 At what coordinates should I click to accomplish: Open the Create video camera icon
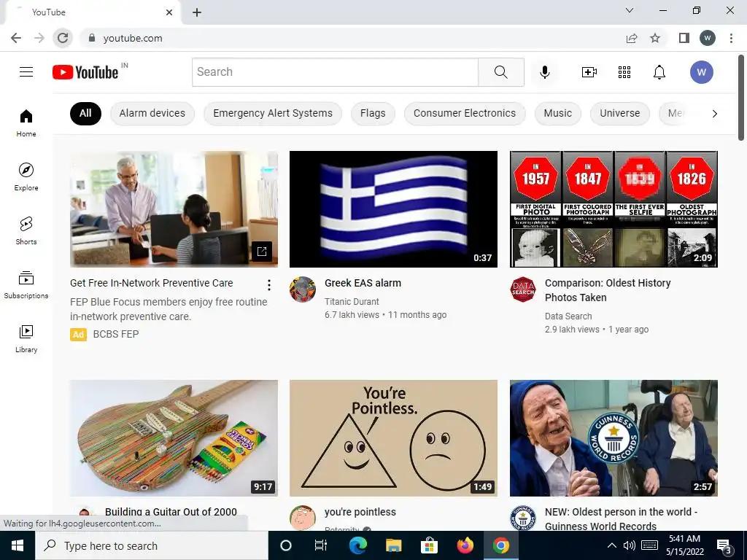[x=589, y=72]
